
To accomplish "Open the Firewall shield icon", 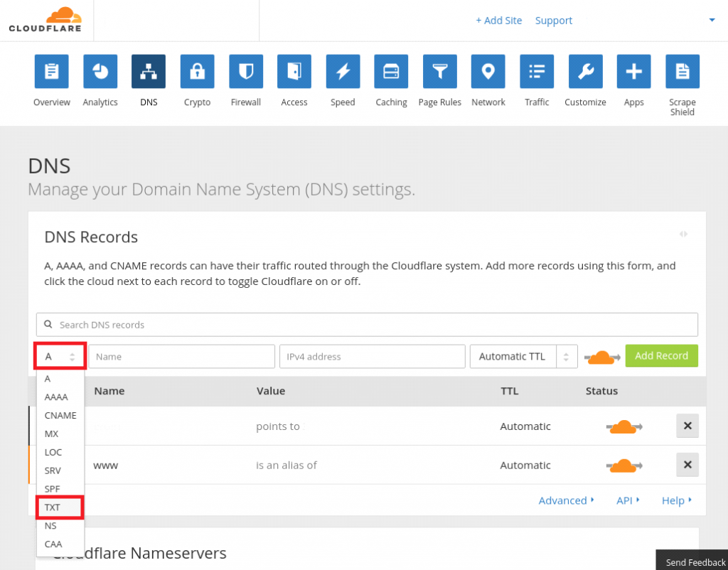I will tap(246, 71).
